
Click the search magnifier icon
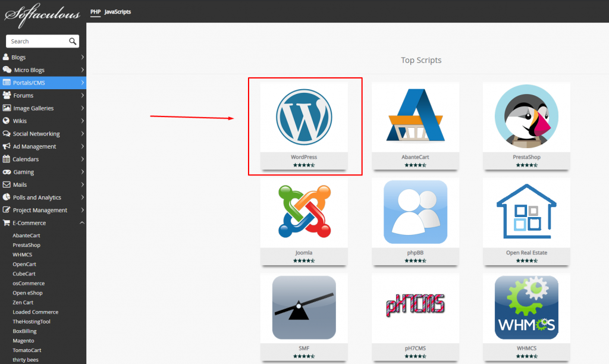coord(73,41)
